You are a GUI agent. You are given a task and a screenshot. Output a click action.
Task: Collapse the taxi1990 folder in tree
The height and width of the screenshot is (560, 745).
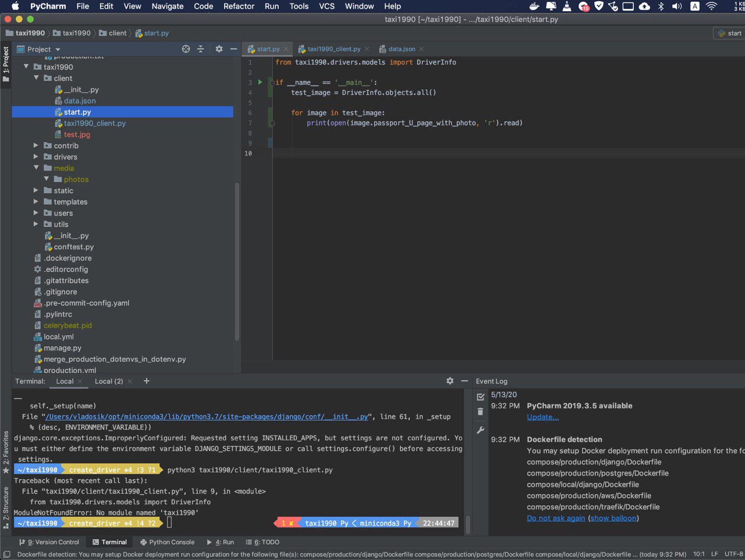(x=26, y=67)
